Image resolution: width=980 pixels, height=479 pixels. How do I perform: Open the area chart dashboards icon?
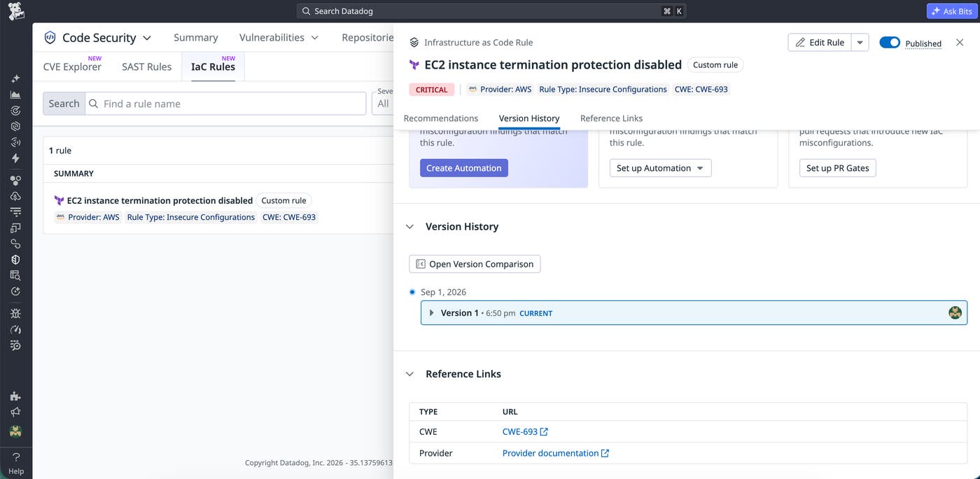(15, 95)
